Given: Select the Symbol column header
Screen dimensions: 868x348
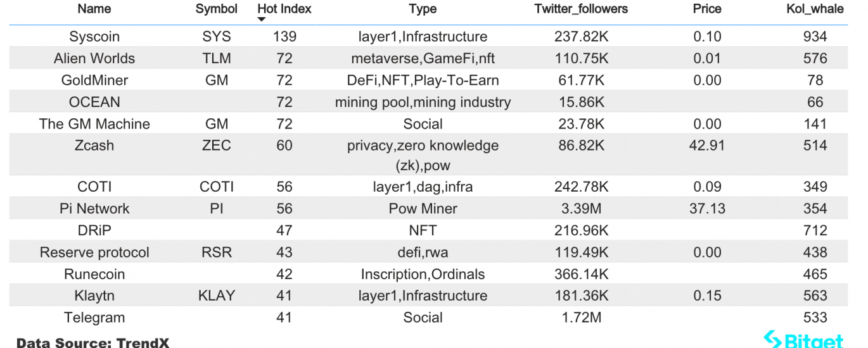Looking at the screenshot, I should 216,9.
